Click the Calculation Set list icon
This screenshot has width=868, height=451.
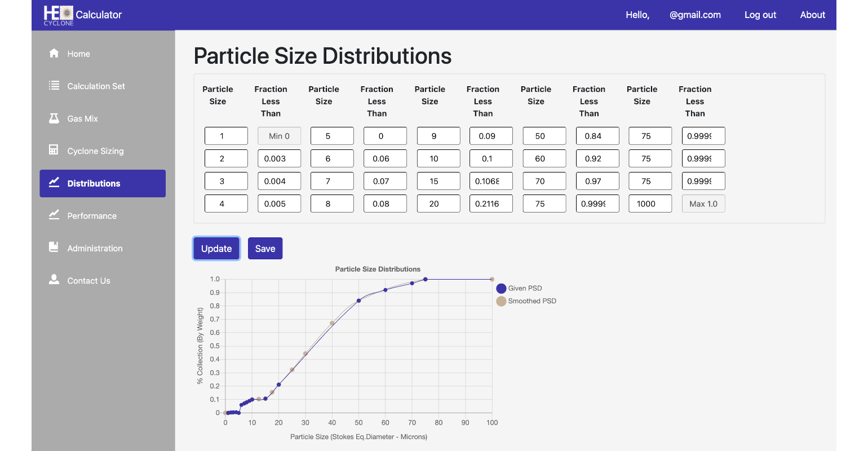[54, 86]
